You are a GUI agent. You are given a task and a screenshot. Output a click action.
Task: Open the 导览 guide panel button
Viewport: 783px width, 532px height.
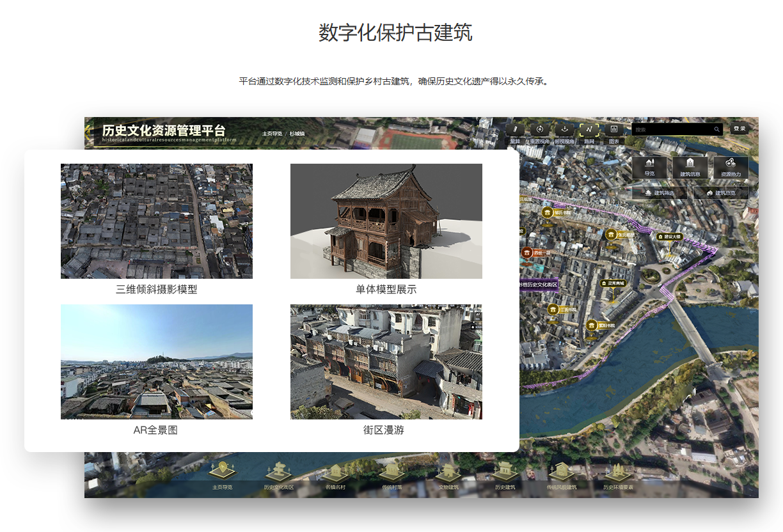pos(649,167)
